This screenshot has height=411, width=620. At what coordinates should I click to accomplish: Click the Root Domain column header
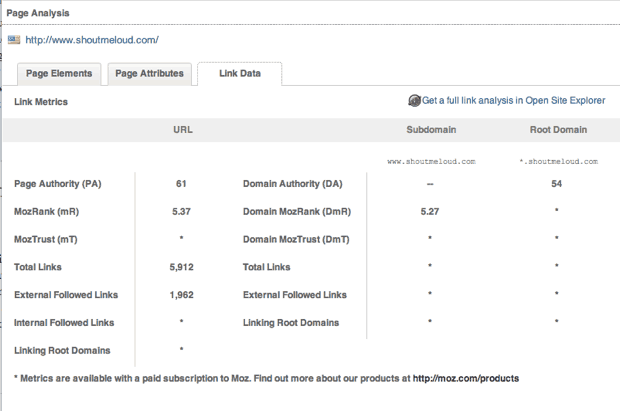click(x=558, y=130)
